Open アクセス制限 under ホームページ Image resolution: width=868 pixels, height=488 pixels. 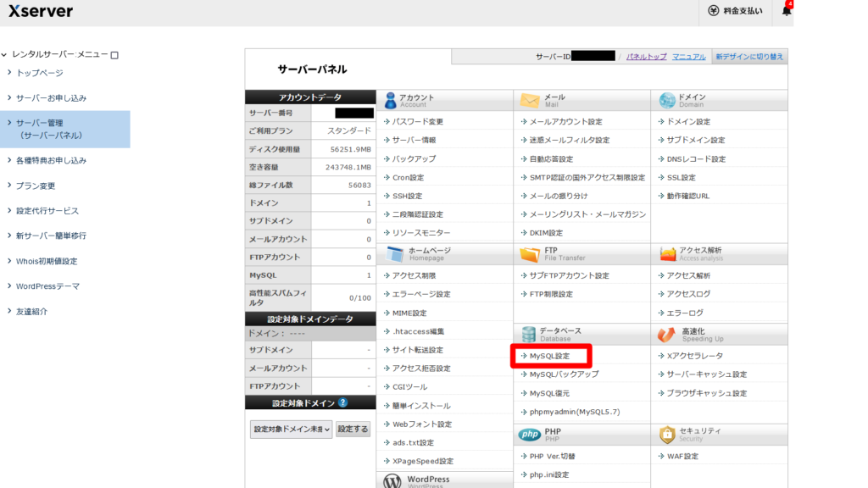pyautogui.click(x=414, y=275)
